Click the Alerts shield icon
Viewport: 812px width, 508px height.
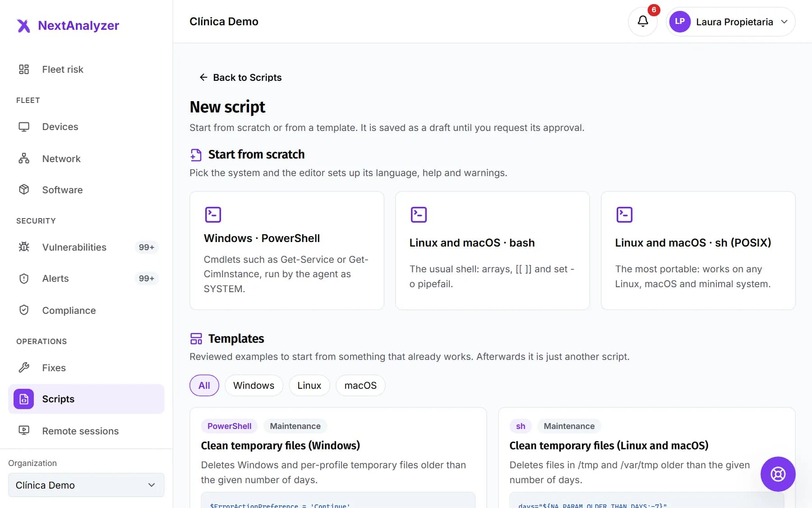coord(24,279)
